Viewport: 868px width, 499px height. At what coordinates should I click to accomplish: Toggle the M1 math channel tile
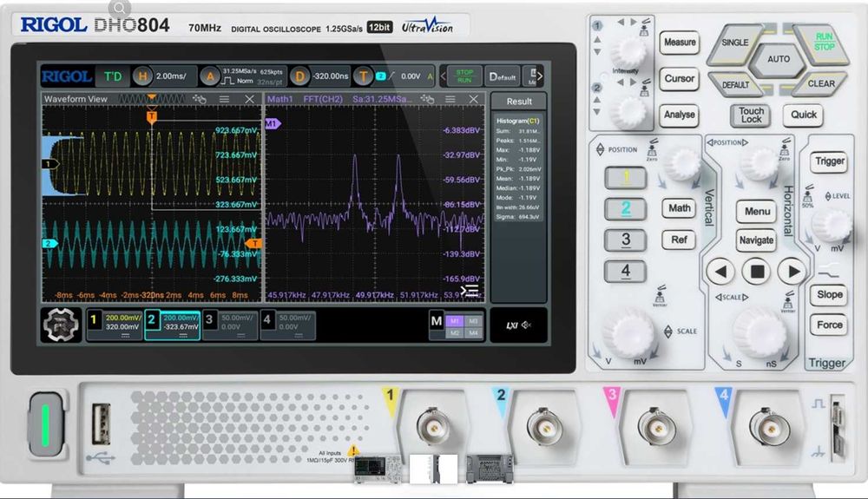click(455, 321)
